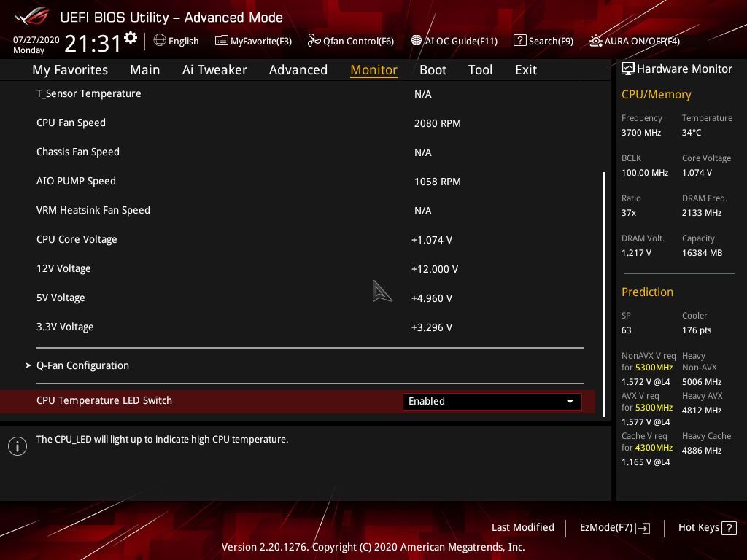Click the +3.296 V value
The height and width of the screenshot is (560, 747).
pos(432,327)
